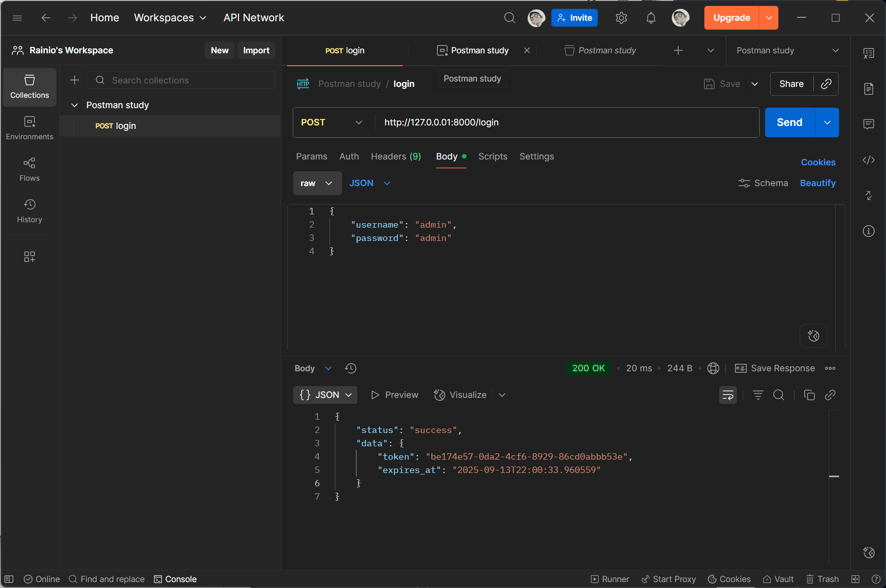Open the Environments sidebar section
The width and height of the screenshot is (886, 588).
[x=30, y=128]
